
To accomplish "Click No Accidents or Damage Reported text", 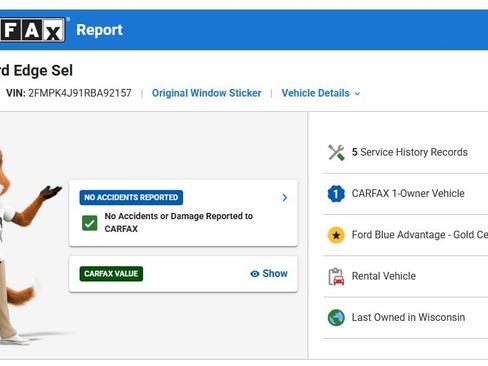I will pyautogui.click(x=179, y=222).
